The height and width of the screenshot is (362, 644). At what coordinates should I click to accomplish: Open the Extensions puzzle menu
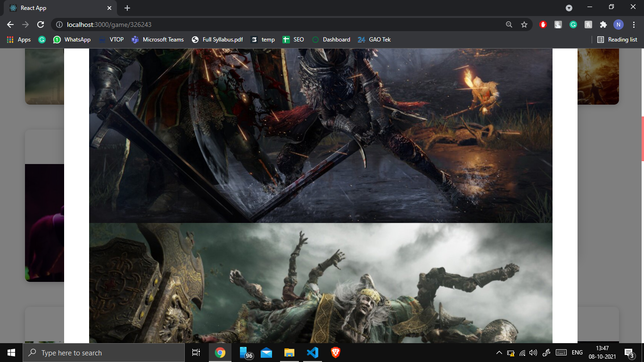[x=603, y=25]
